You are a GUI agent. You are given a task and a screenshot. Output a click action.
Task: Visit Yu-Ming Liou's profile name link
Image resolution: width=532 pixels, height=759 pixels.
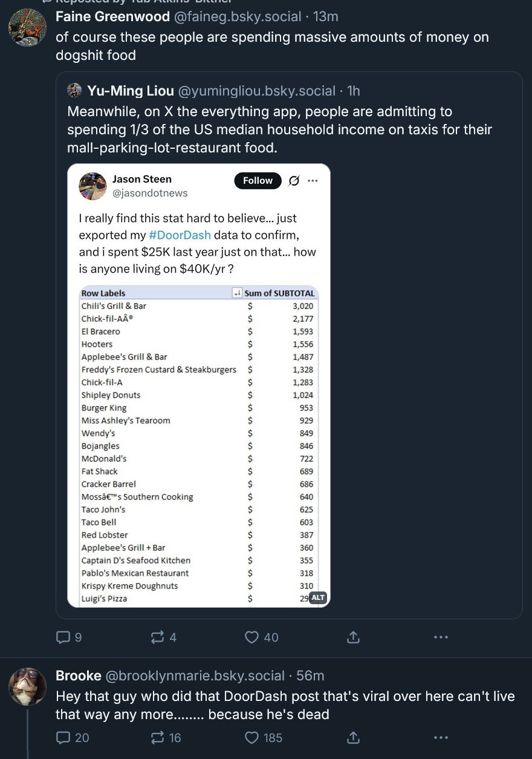click(131, 91)
